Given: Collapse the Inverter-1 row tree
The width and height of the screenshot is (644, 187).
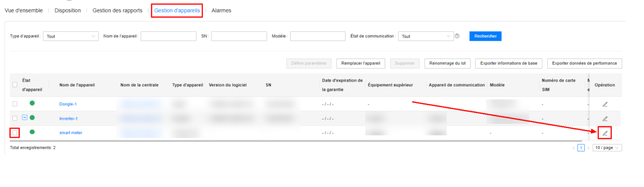Looking at the screenshot, I should [25, 118].
